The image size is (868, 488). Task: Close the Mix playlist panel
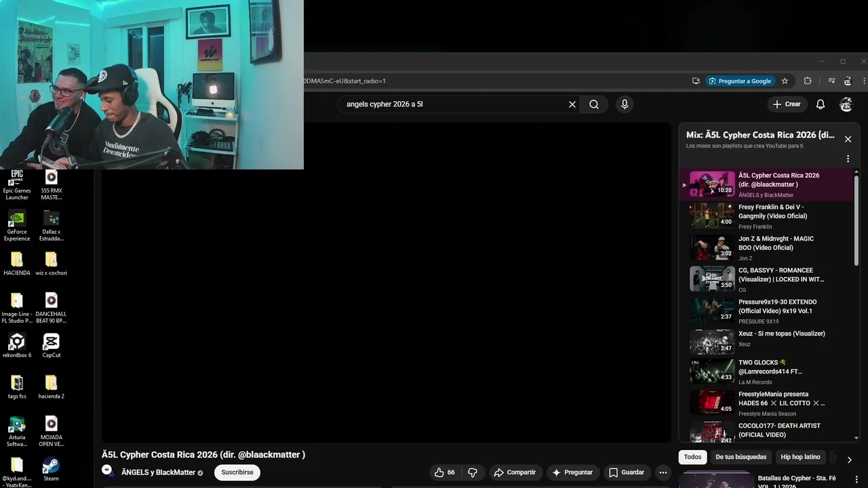point(848,139)
